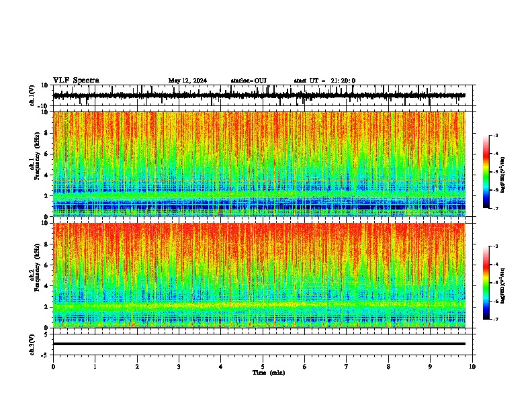This screenshot has width=532, height=411.
Task: Click the "2" kHz tick on ch.2 frequency axis
Action: click(x=46, y=307)
